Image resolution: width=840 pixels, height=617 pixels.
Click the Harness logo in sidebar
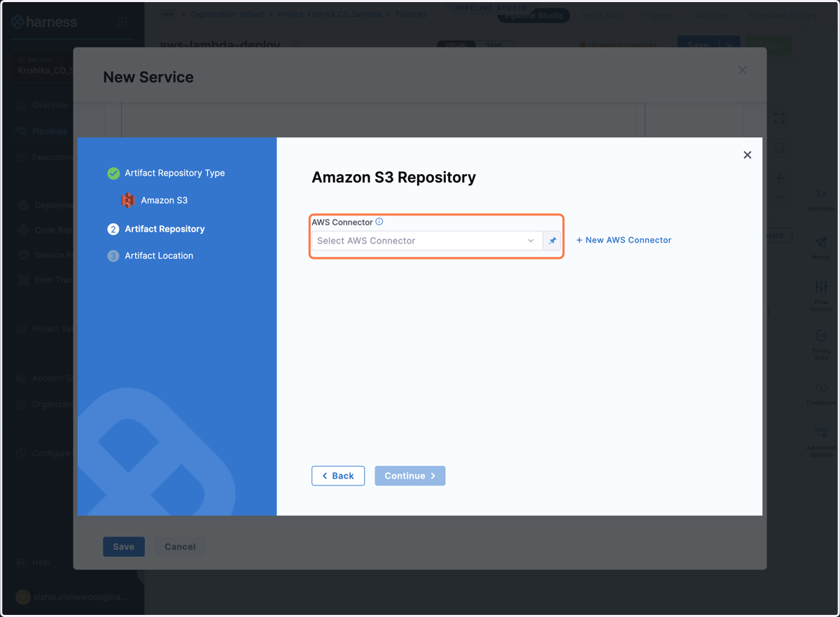[44, 22]
